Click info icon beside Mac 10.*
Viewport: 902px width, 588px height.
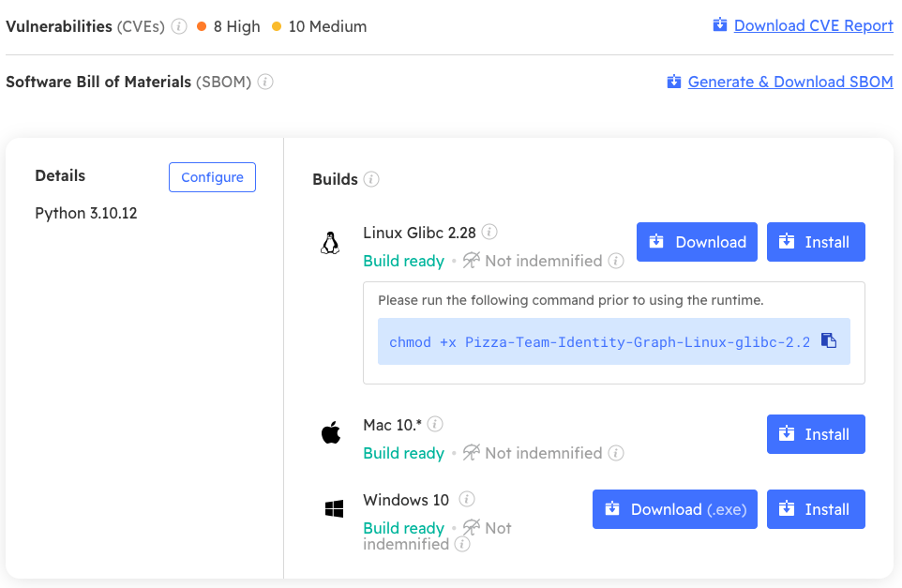pos(435,425)
